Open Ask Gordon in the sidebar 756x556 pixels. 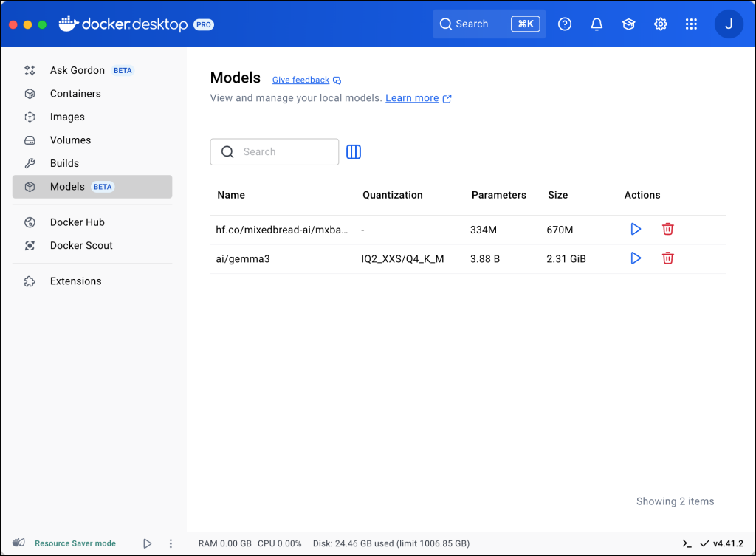point(92,70)
